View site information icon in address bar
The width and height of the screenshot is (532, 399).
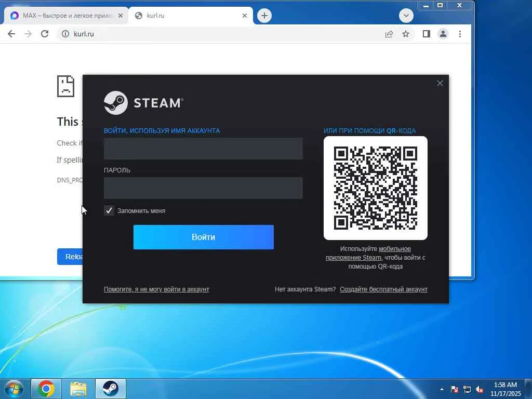point(65,34)
